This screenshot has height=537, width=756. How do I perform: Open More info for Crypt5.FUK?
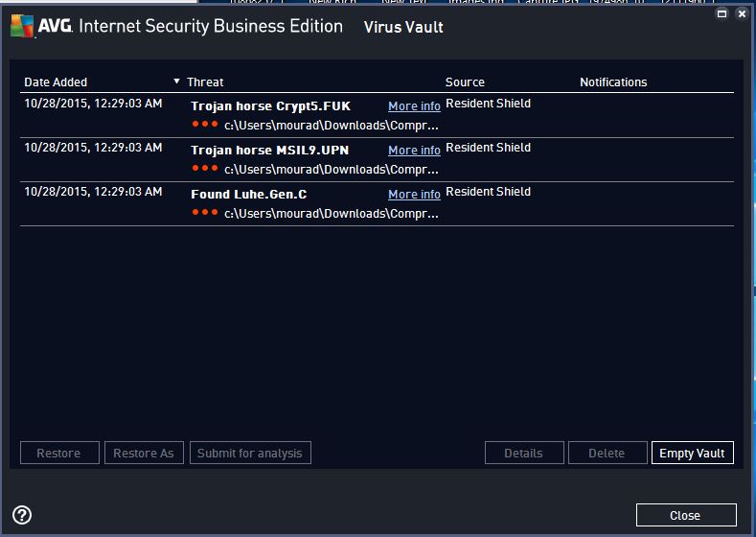tap(414, 106)
